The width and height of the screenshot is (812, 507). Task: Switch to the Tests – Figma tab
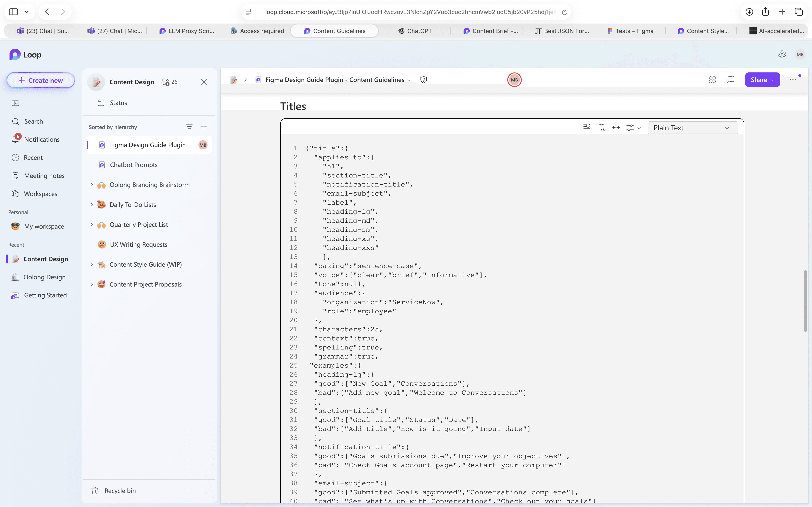pos(630,31)
